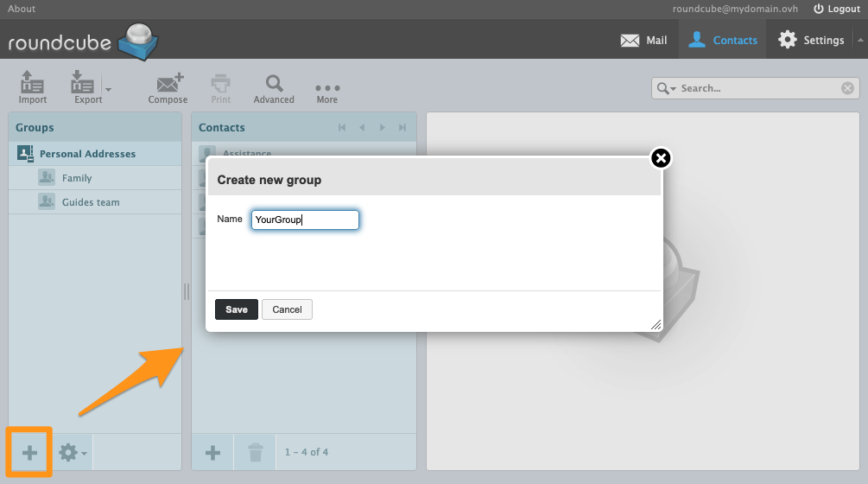Click the Logout link
The height and width of the screenshot is (484, 868).
[x=836, y=9]
